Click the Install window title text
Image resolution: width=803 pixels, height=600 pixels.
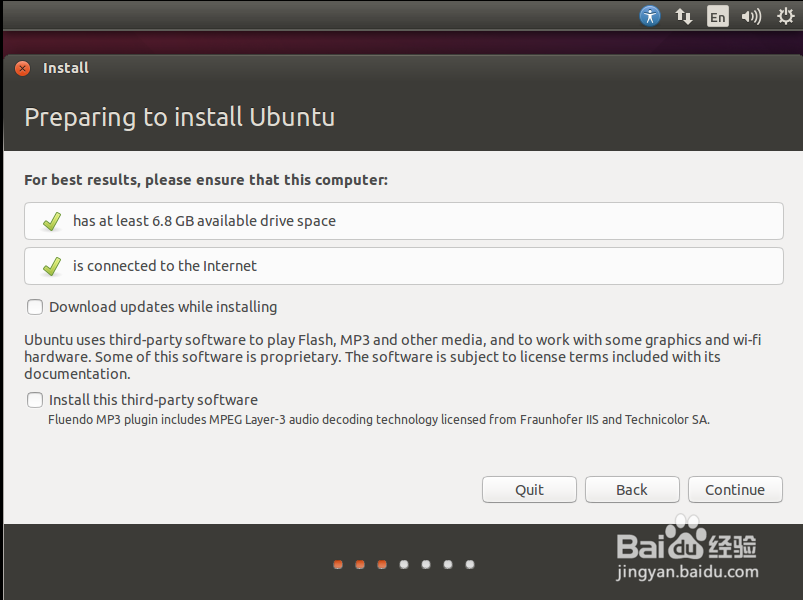tap(66, 68)
